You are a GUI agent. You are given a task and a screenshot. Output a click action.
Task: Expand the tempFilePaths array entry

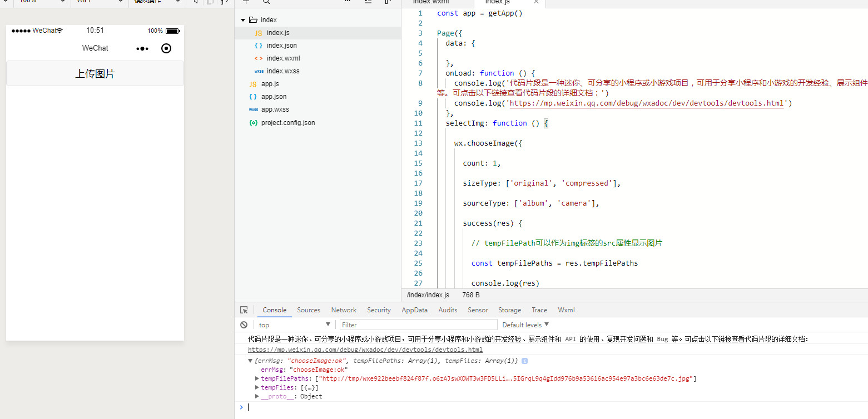tap(257, 379)
